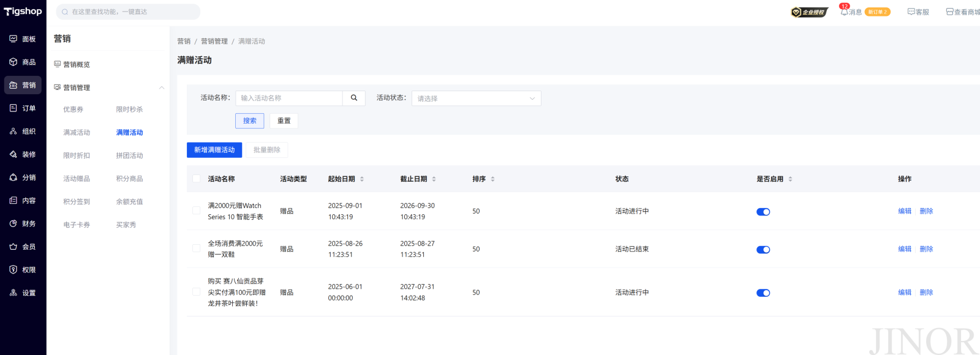Click the 营销管理 breadcrumb link
This screenshot has height=355, width=980.
(214, 41)
